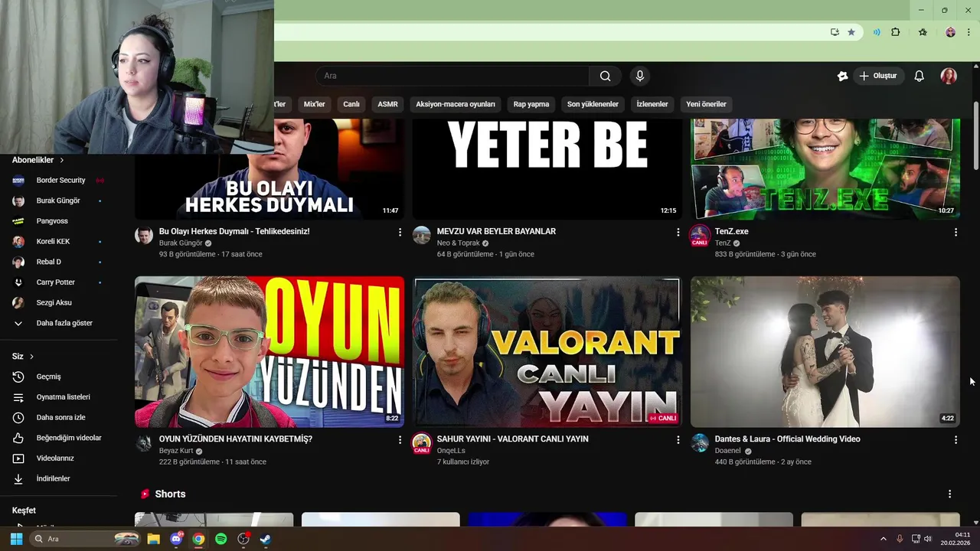Open the Shorts section options menu

coord(949,494)
